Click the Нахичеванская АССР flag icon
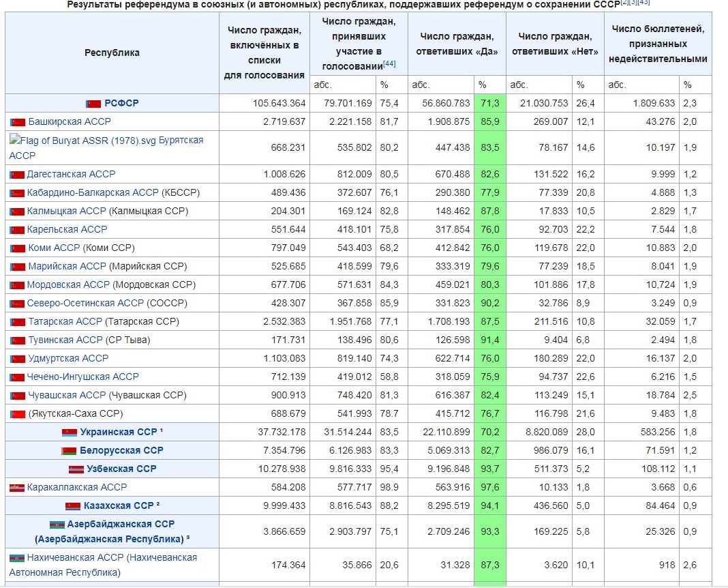 click(x=17, y=558)
